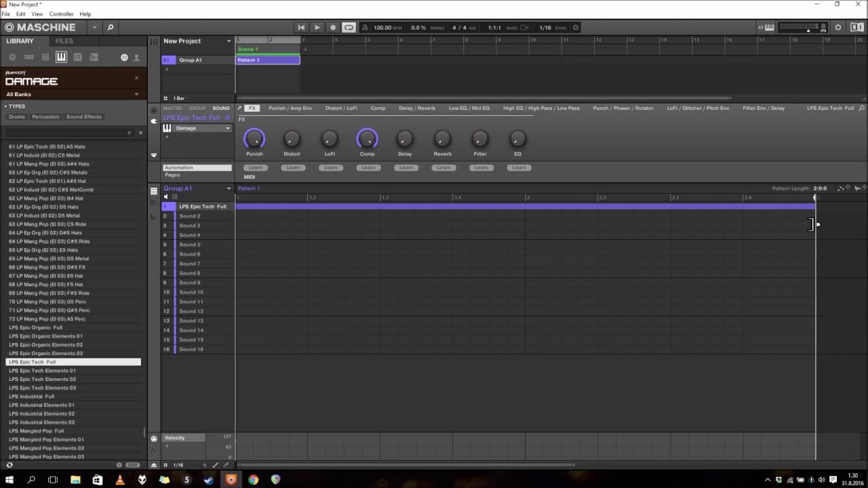Switch to user content person icon
The image size is (868, 488).
(136, 58)
